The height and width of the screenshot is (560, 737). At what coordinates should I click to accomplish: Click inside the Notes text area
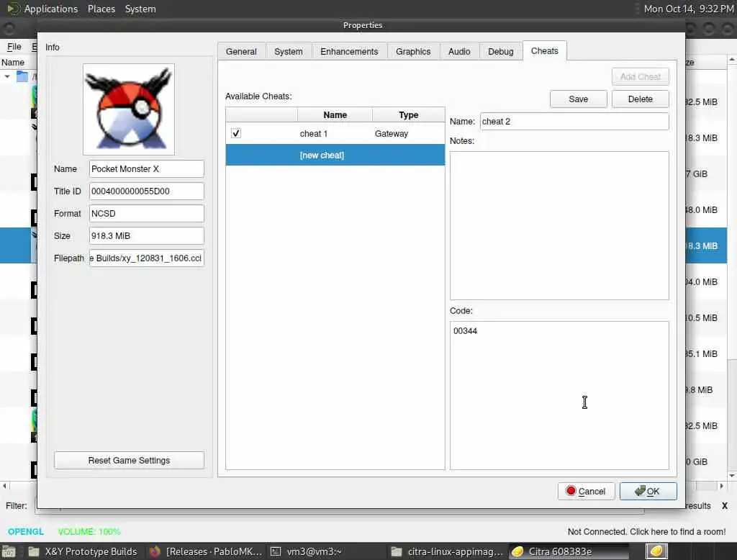tap(559, 226)
